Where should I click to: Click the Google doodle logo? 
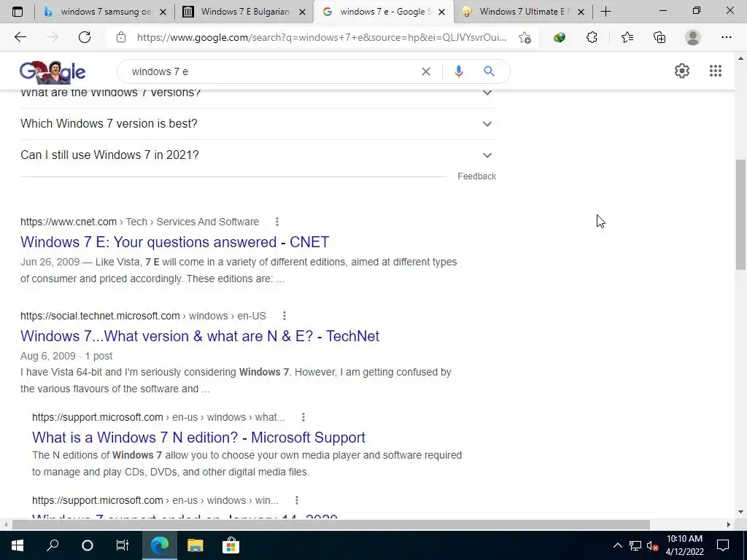tap(53, 72)
